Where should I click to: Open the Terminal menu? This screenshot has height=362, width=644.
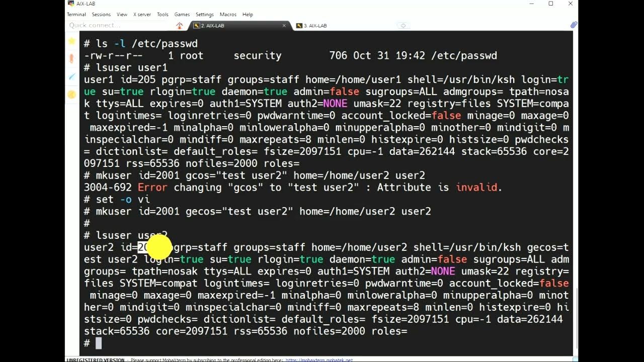click(x=76, y=15)
